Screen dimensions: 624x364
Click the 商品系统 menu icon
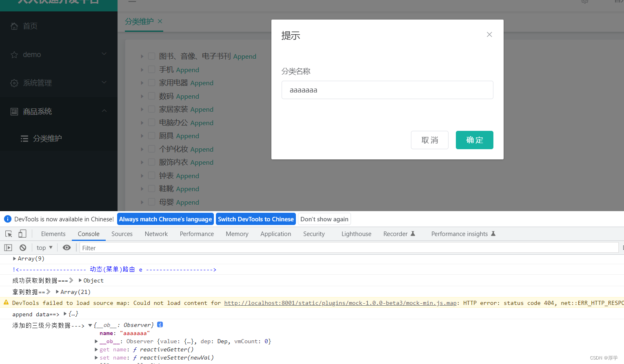click(x=14, y=112)
